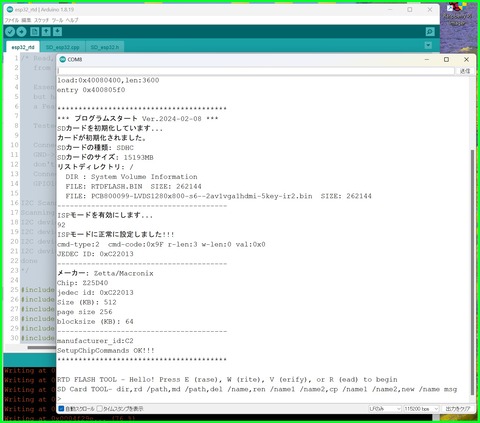Viewport: 480px width, 423px height.
Task: Open the ヘルプ menu
Action: click(x=72, y=20)
